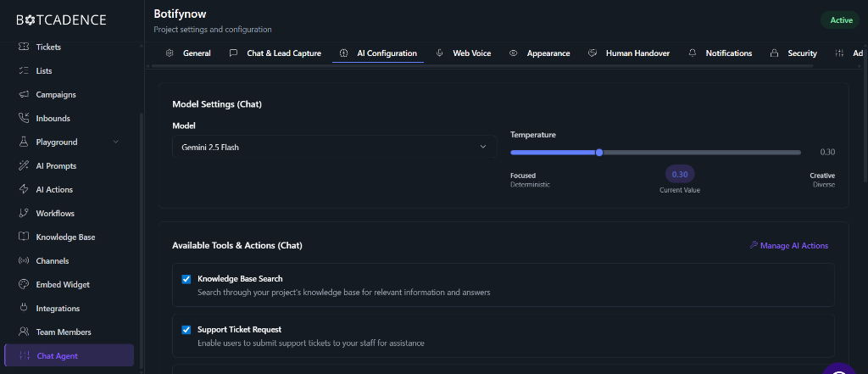Click the Manage AI Actions wrench icon
Image resolution: width=868 pixels, height=374 pixels.
[x=754, y=245]
